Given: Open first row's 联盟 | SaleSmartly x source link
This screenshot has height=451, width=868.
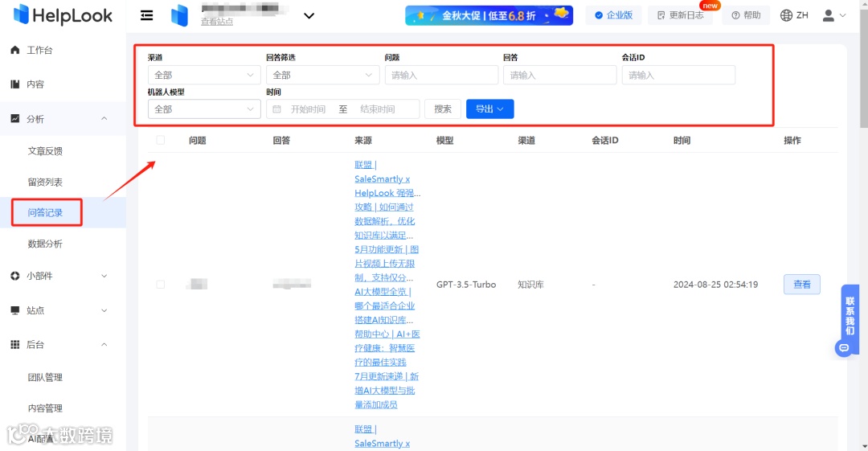Looking at the screenshot, I should (387, 179).
